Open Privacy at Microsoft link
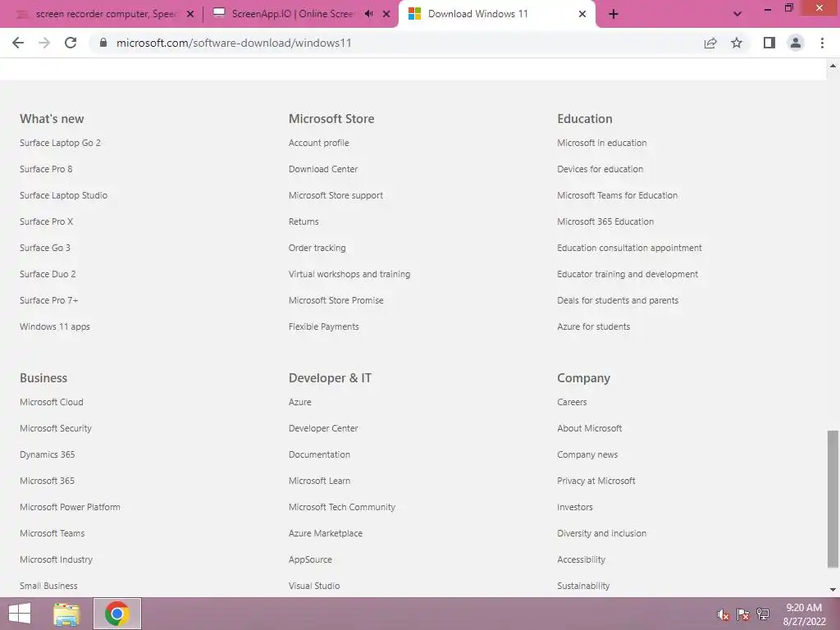This screenshot has height=630, width=840. point(596,481)
